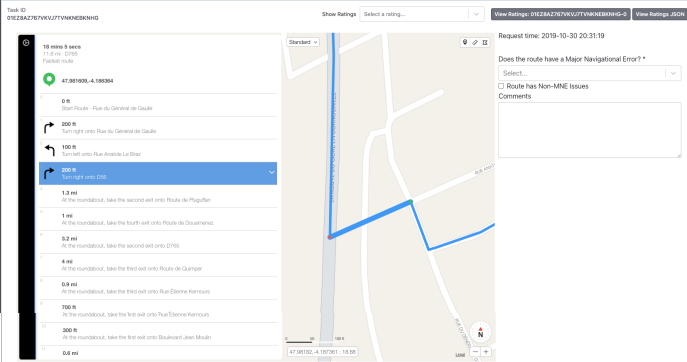
Task: Open the Major Navigational Error select dropdown
Action: tap(589, 73)
